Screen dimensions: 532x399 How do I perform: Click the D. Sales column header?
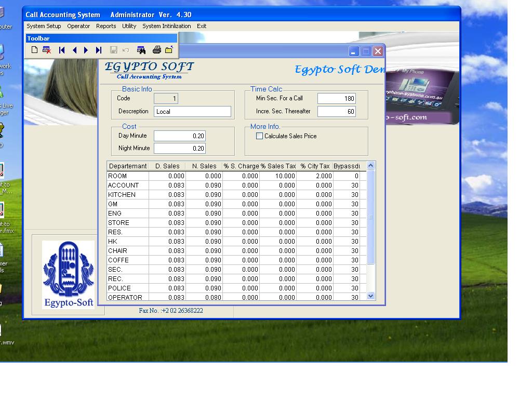tap(167, 166)
